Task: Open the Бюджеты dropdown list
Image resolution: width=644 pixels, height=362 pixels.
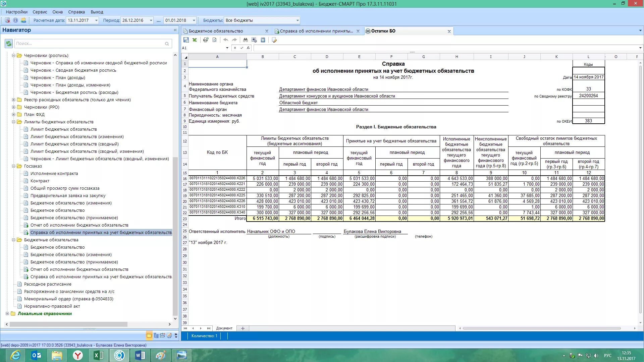Action: 297,20
